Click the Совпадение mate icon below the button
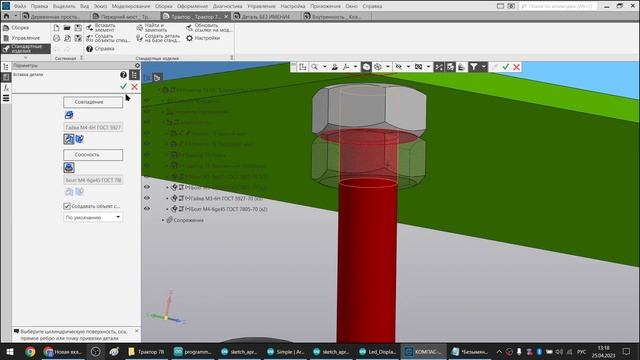The height and width of the screenshot is (360, 640). [69, 115]
